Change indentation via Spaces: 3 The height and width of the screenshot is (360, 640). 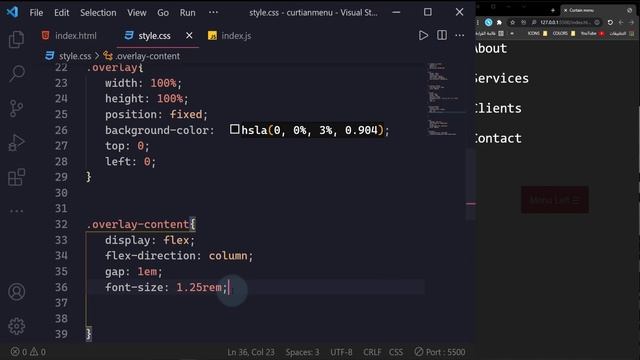coord(302,352)
